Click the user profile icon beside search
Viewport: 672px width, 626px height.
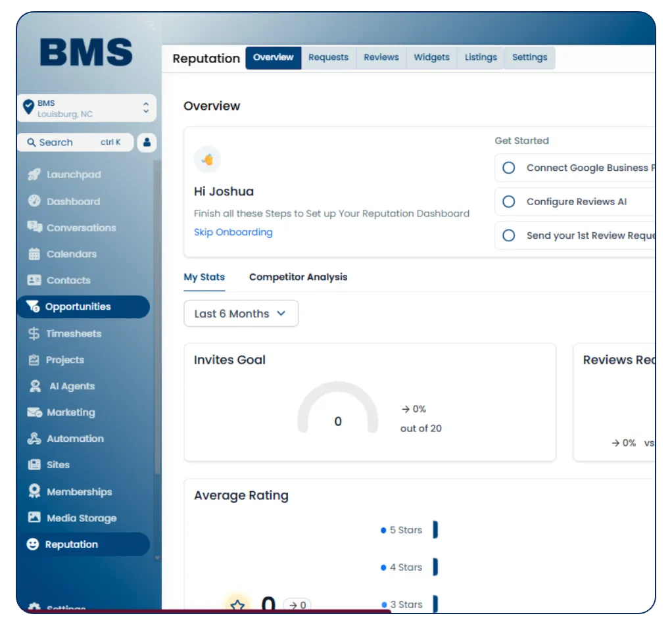point(147,142)
